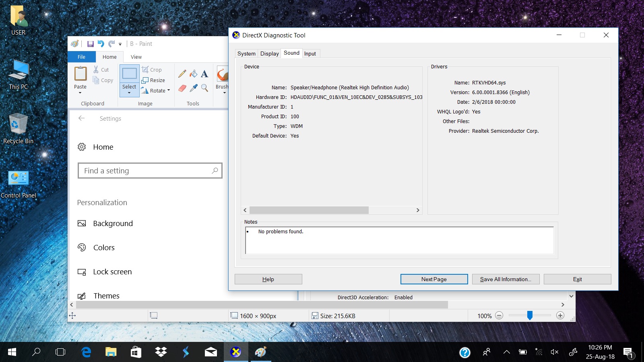The width and height of the screenshot is (644, 362).
Task: Select the Pencil tool in Paint
Action: coord(182,74)
